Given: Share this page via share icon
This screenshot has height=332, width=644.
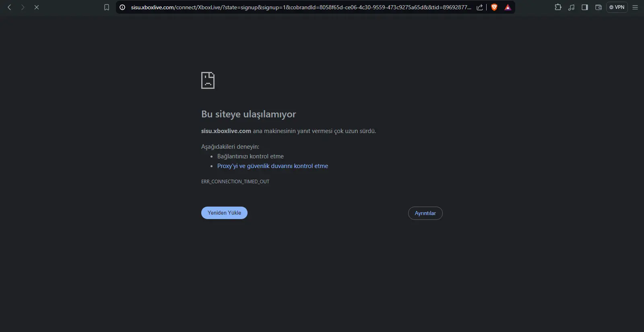Looking at the screenshot, I should [x=480, y=7].
